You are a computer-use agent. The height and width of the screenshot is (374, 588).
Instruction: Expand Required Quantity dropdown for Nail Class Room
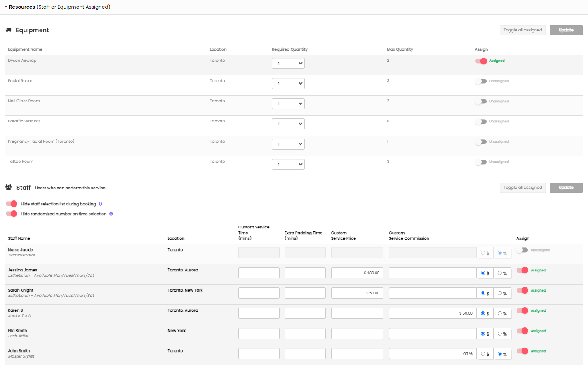(x=288, y=104)
